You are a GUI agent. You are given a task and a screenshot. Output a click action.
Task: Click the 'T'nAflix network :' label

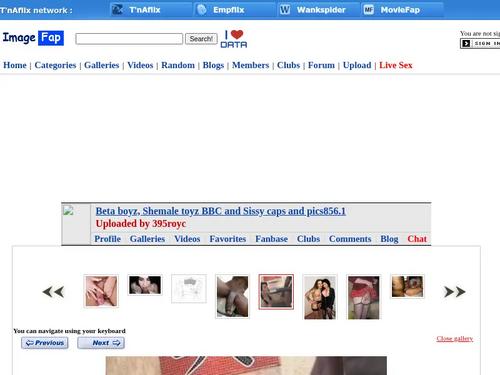pyautogui.click(x=36, y=10)
